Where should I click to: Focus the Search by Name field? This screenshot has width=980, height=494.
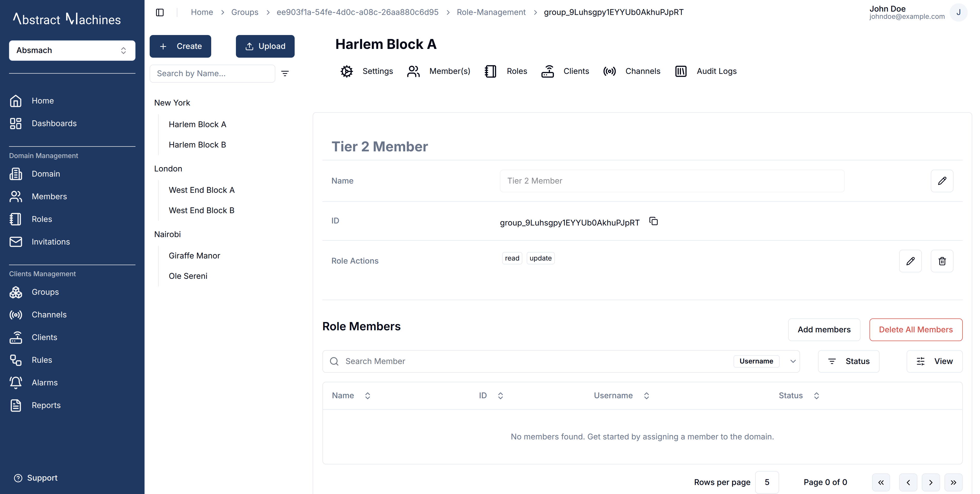212,73
